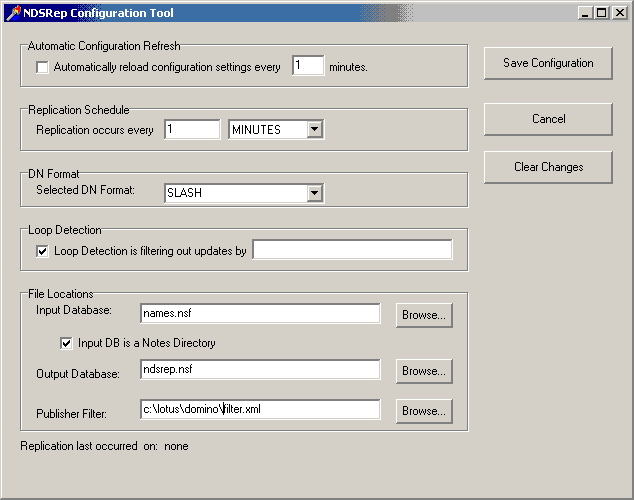Click 'Replication last occurred on: none' status text

(104, 446)
